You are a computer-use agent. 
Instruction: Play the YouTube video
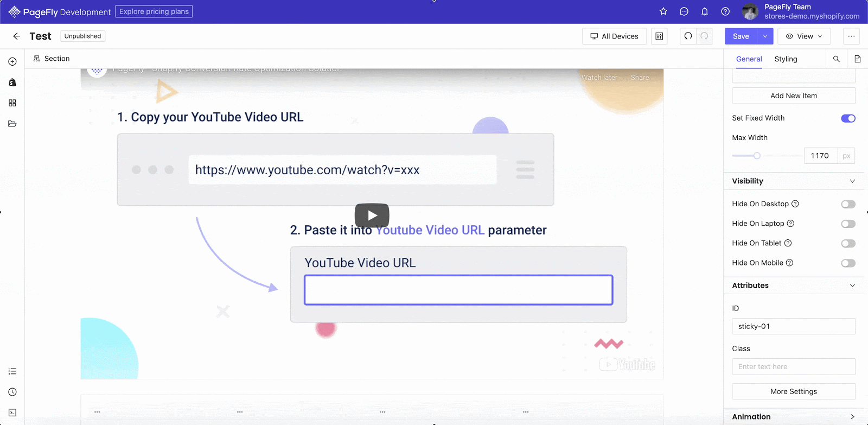372,215
